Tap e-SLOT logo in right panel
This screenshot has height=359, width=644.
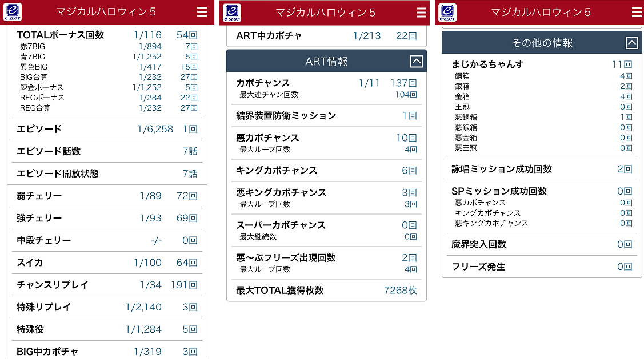coord(447,13)
